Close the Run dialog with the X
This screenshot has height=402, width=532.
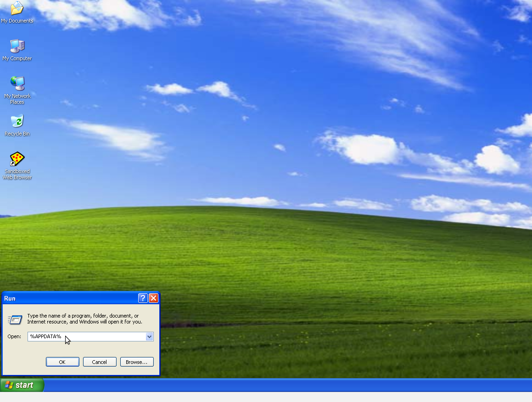pos(153,298)
